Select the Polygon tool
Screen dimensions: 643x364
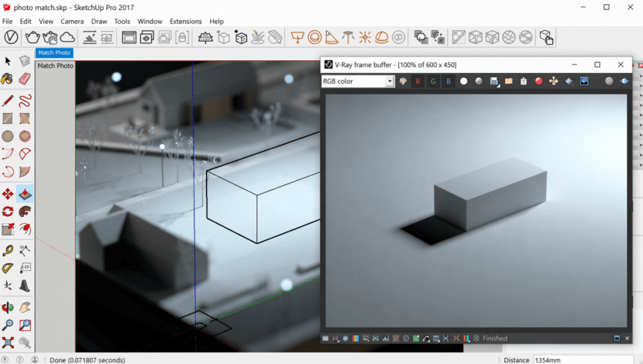(25, 136)
